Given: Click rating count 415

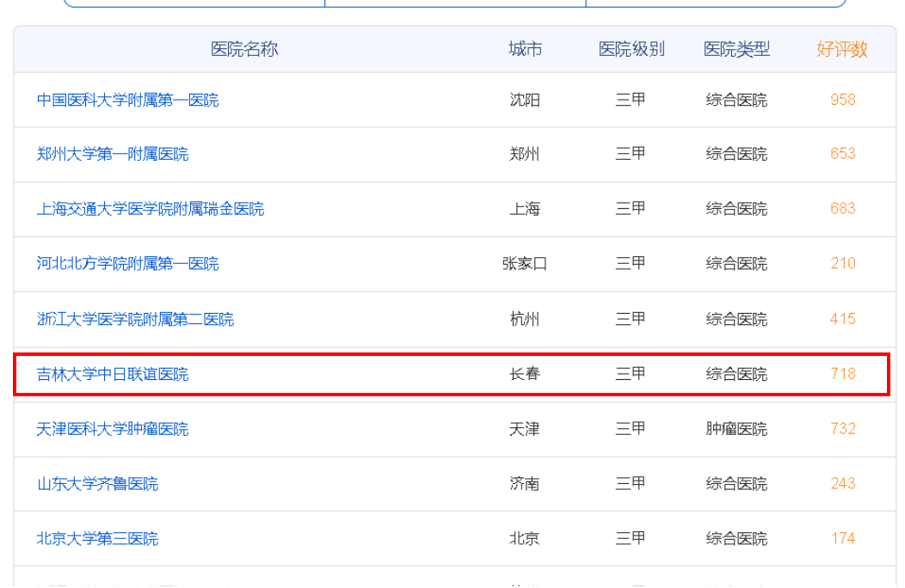Looking at the screenshot, I should (843, 319).
